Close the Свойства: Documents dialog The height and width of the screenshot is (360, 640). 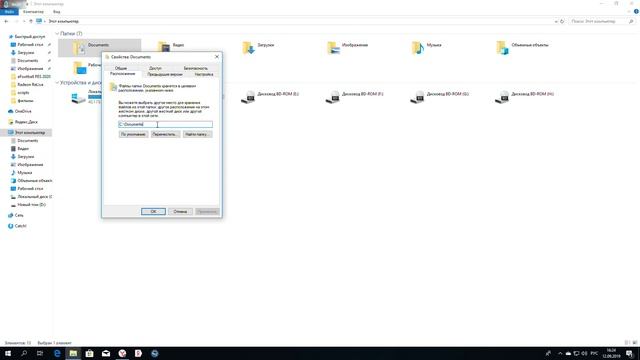[217, 57]
